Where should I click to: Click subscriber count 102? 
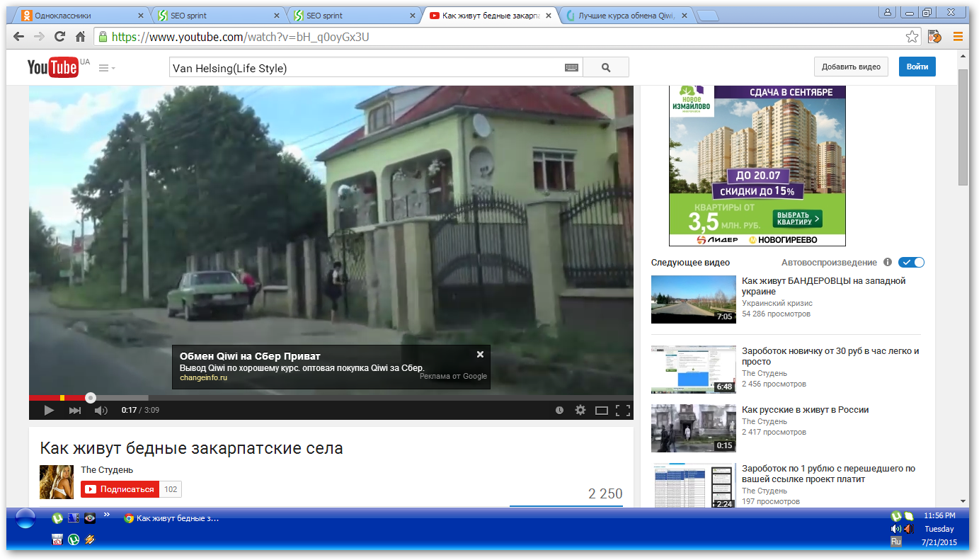tap(171, 489)
